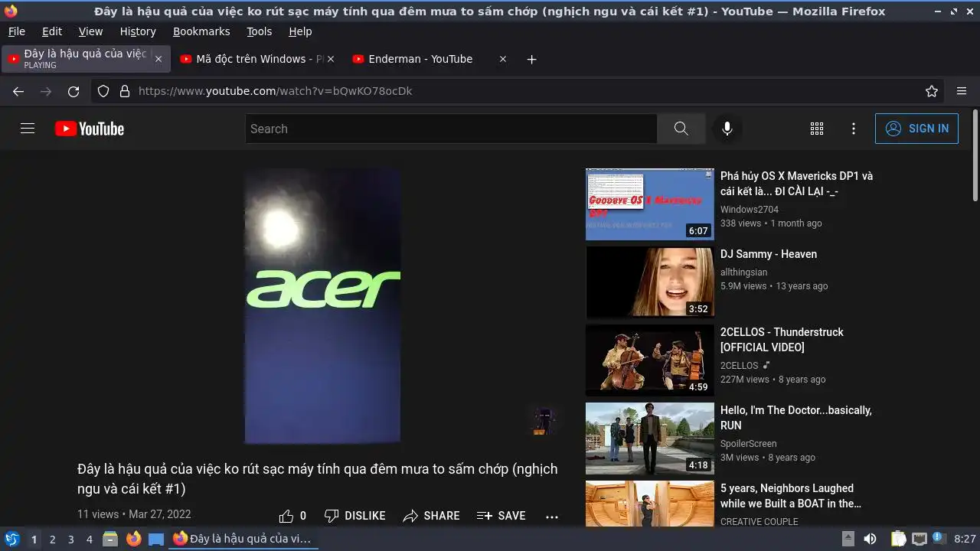Close the Enderman - YouTube tab

(503, 59)
